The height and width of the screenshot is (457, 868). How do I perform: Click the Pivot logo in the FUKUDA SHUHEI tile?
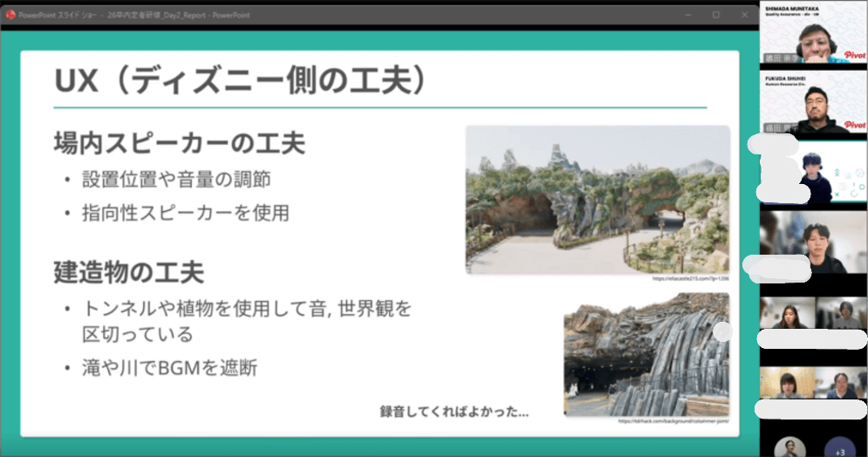(854, 126)
